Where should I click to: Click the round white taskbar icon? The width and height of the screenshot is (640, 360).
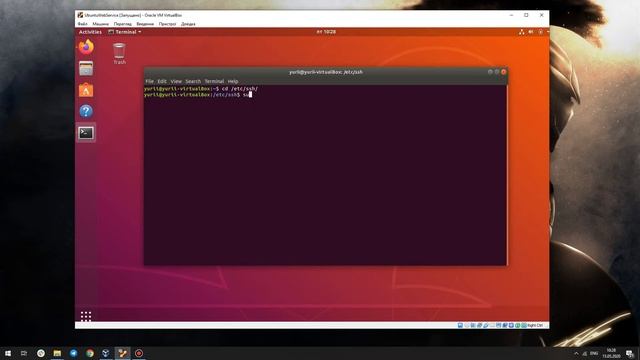pyautogui.click(x=41, y=353)
